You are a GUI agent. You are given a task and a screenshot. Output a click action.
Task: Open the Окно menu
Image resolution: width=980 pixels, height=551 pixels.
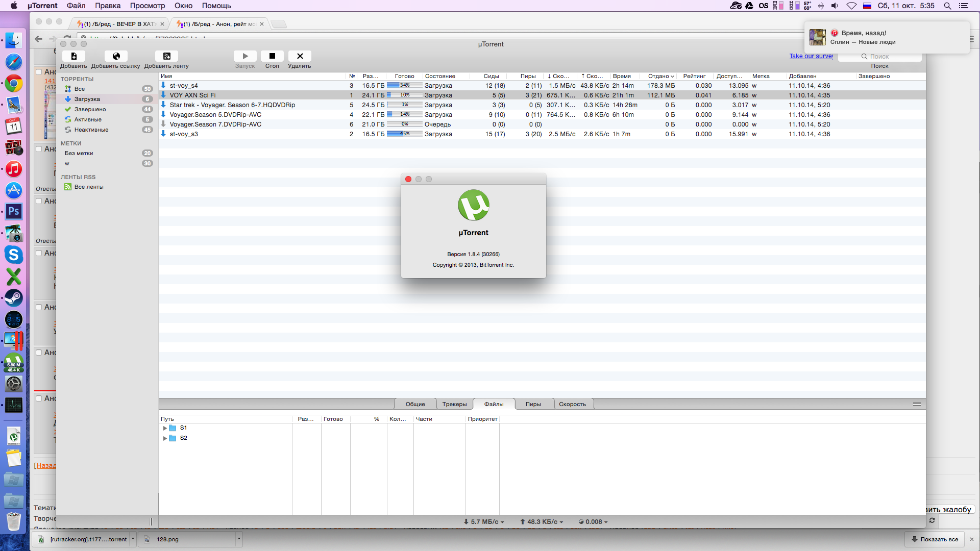point(183,6)
